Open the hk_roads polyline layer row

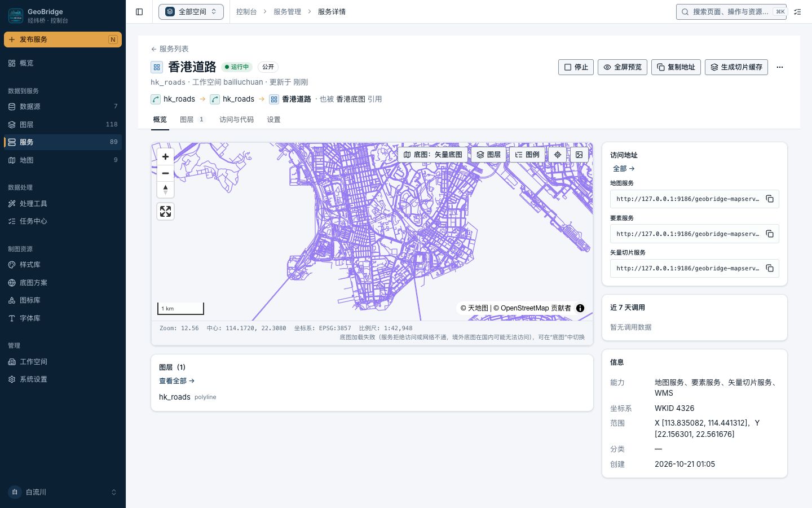pos(372,397)
